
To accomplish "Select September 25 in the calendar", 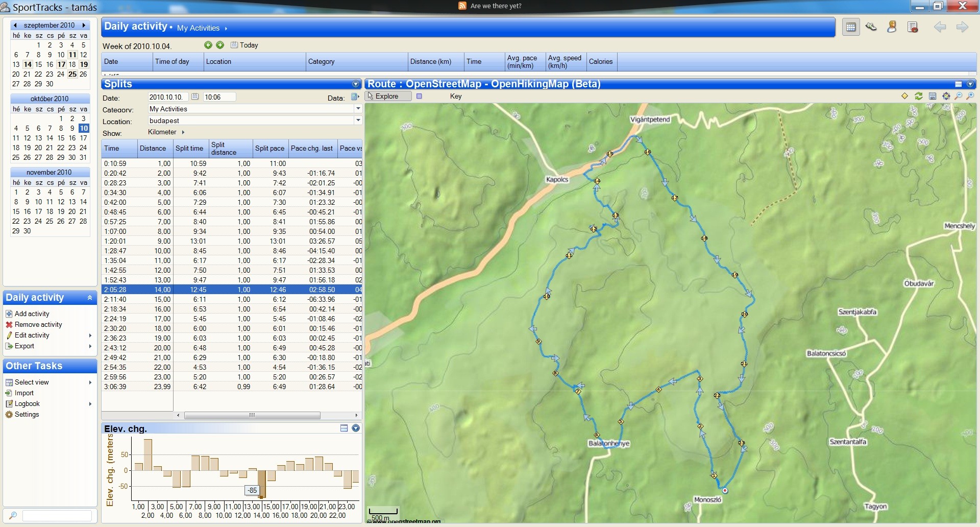I will pos(72,74).
